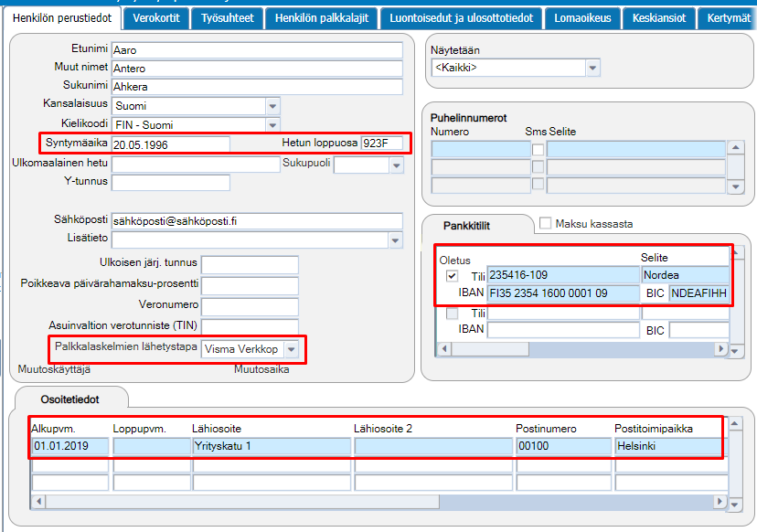Click the Etunimi field containing Aaro
The image size is (757, 532).
[x=257, y=50]
